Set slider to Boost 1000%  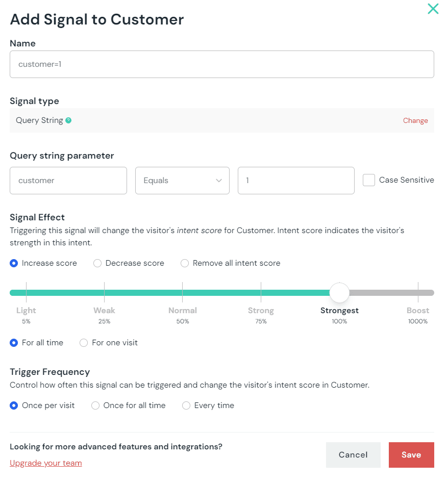[418, 293]
